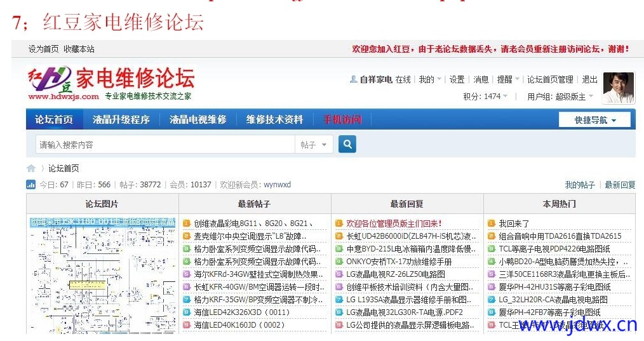This screenshot has width=644, height=341.
Task: Go to the 手机访问 nav tab
Action: [342, 119]
